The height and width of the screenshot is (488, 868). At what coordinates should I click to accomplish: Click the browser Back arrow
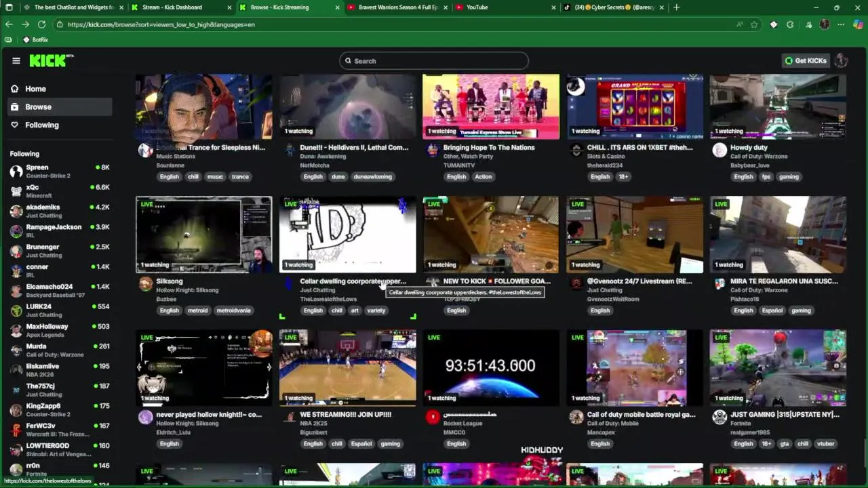coord(9,24)
